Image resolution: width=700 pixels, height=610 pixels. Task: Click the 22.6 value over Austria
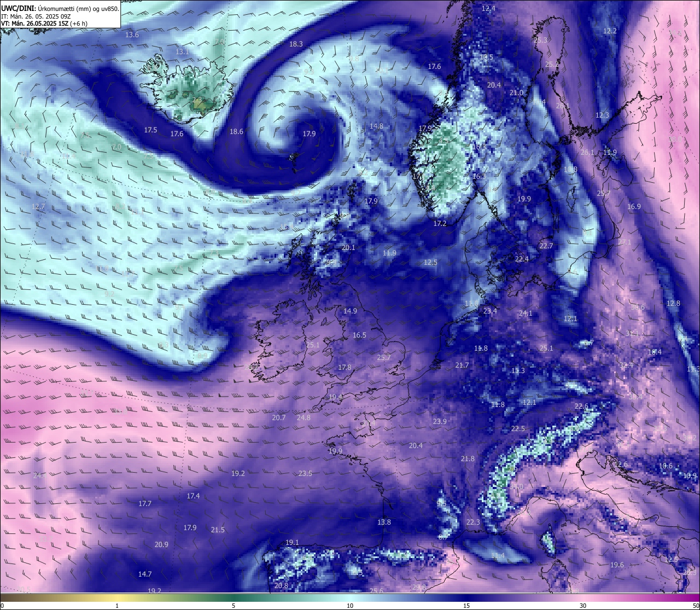pyautogui.click(x=581, y=406)
